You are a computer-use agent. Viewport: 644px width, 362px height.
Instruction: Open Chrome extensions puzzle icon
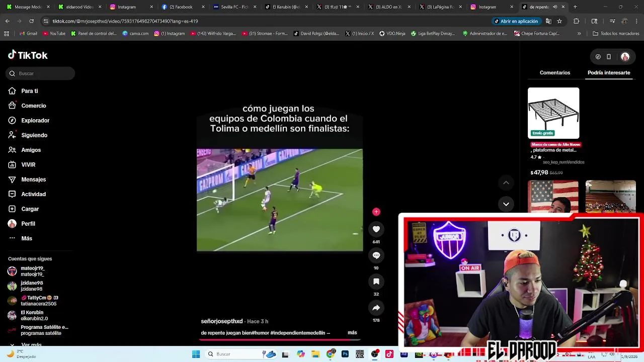click(x=577, y=21)
